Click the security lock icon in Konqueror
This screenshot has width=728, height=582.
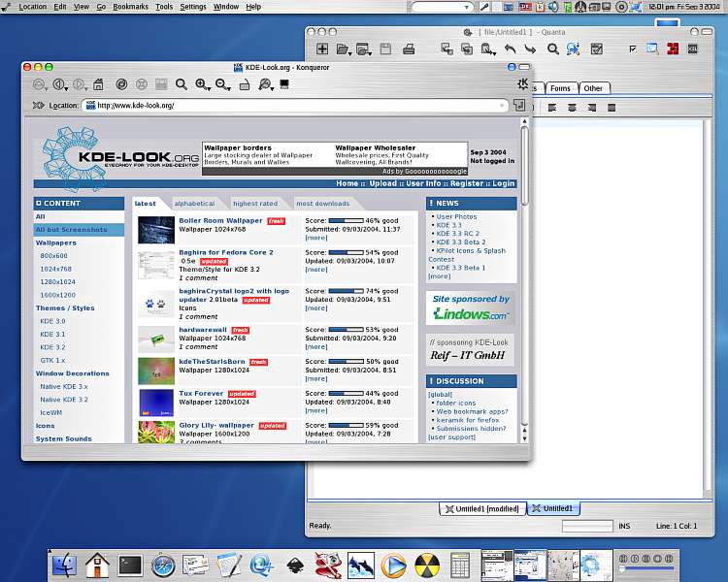click(x=245, y=84)
